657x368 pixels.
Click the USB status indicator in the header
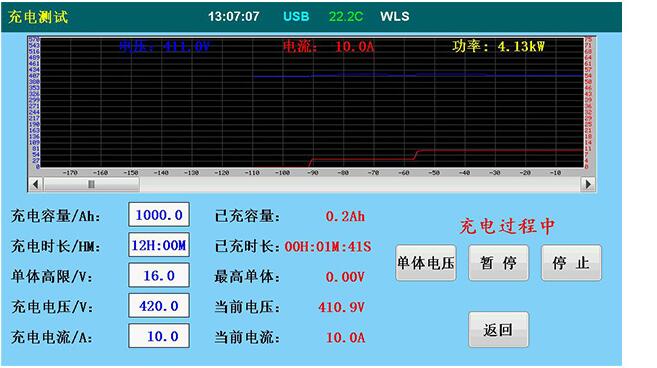tap(296, 16)
